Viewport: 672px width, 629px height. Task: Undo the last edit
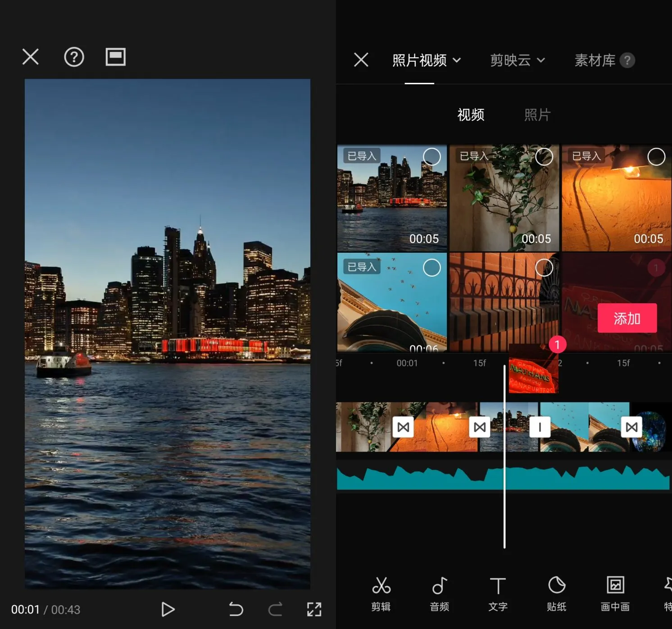pyautogui.click(x=236, y=609)
